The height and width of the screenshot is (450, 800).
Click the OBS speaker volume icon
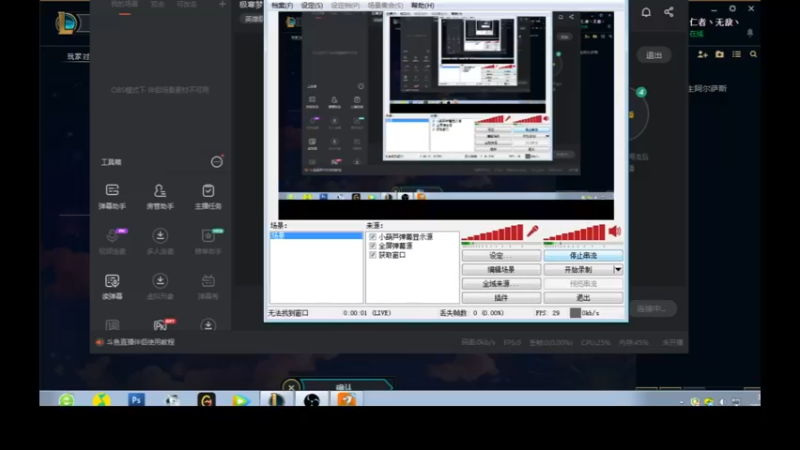615,231
